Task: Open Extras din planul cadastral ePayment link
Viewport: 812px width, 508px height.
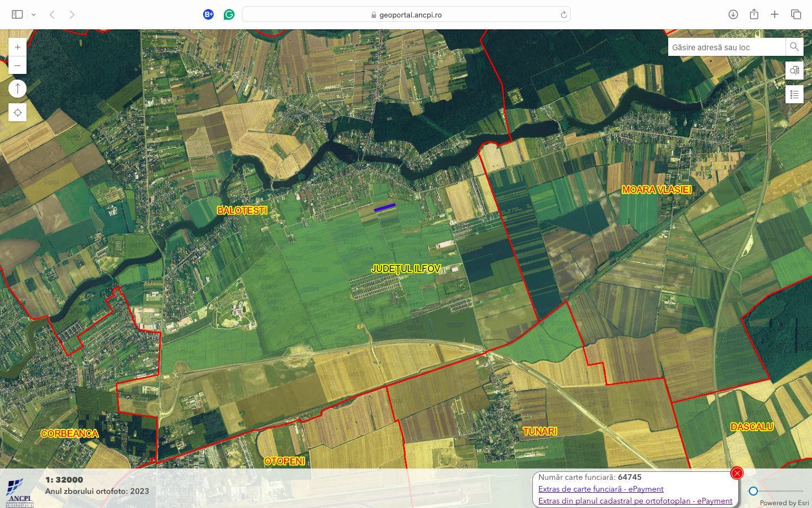Action: [635, 501]
